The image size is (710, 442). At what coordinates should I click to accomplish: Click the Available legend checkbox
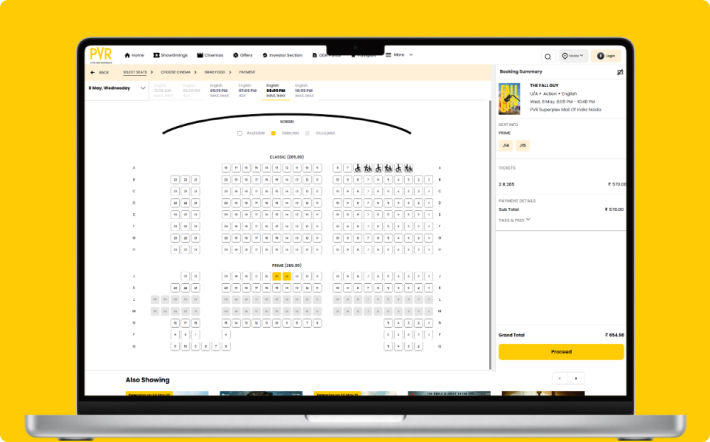pyautogui.click(x=240, y=132)
